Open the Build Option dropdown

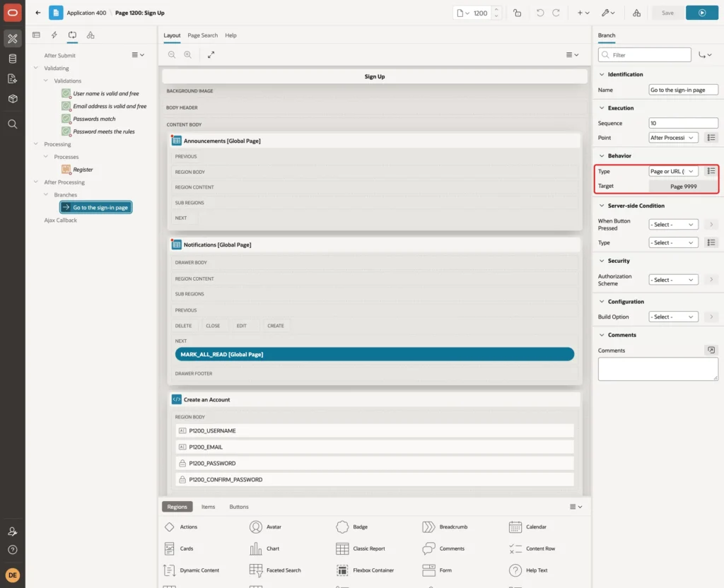tap(673, 317)
